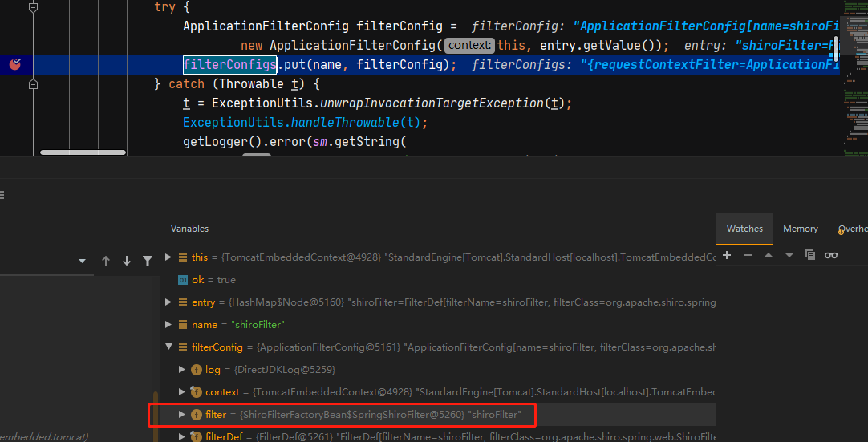Screen dimensions: 868x442
Task: Go to previous frame with up arrow
Action: click(106, 261)
